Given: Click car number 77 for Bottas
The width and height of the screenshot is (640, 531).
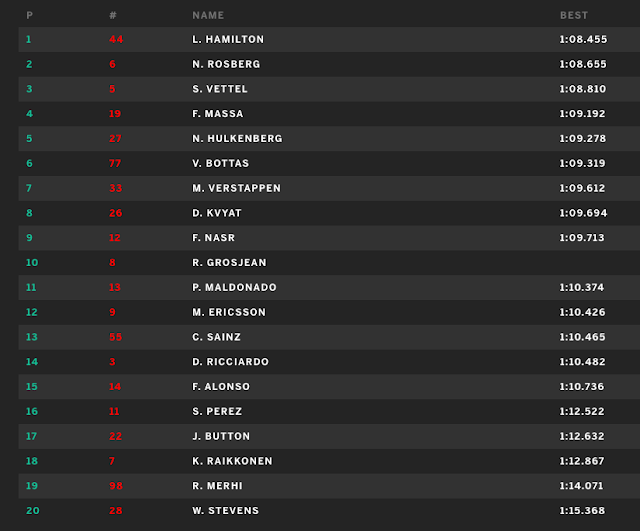Looking at the screenshot, I should click(115, 163).
